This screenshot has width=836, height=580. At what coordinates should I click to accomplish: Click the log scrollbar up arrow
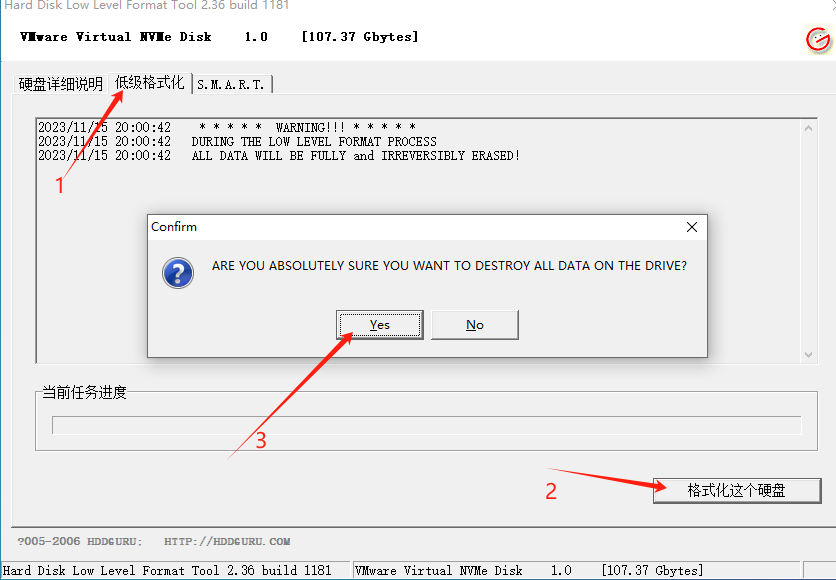808,126
